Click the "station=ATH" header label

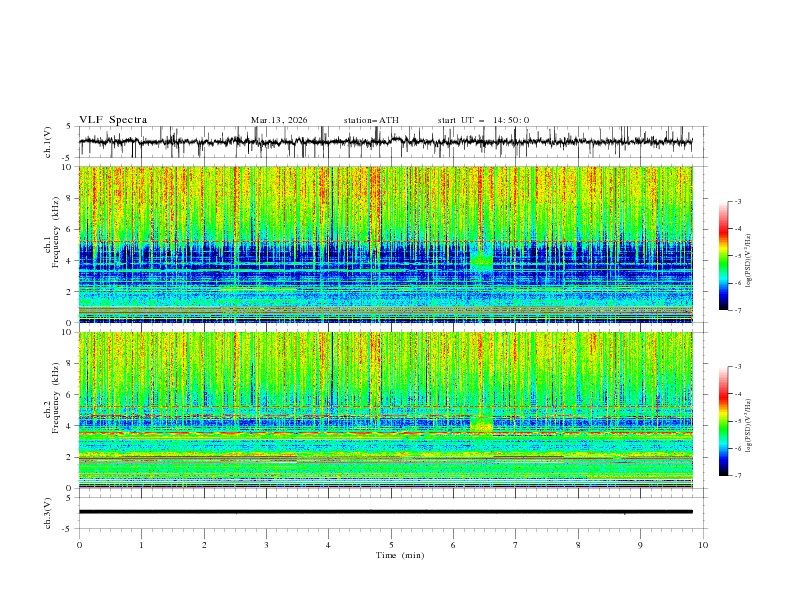(x=371, y=120)
